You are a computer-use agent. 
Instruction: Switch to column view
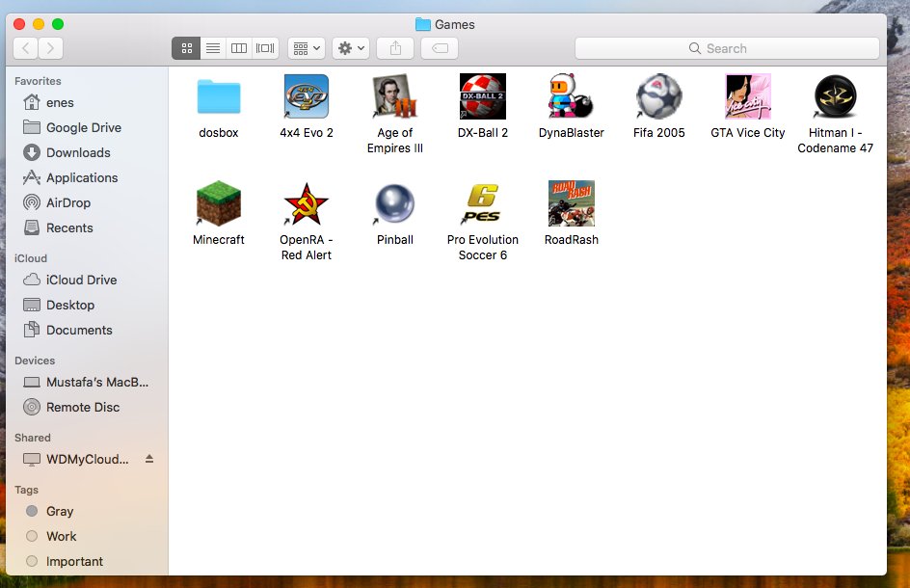[x=238, y=48]
